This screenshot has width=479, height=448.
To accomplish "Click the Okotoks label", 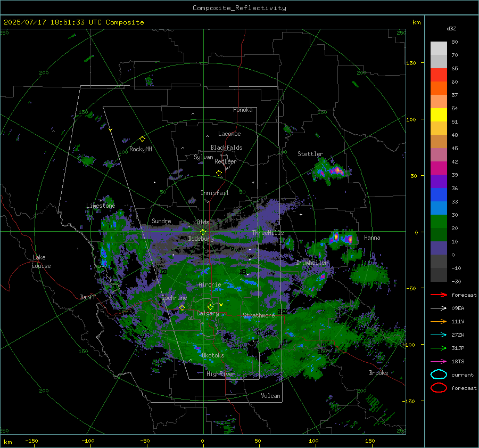I will coord(213,355).
